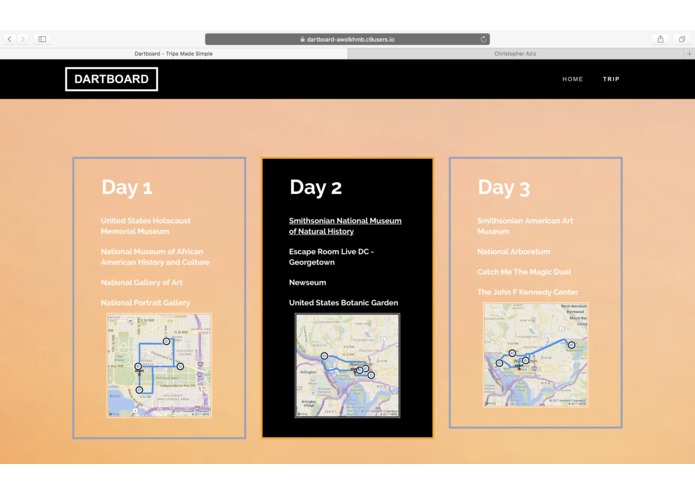695x494 pixels.
Task: Show all tabs overview icon
Action: [x=682, y=39]
